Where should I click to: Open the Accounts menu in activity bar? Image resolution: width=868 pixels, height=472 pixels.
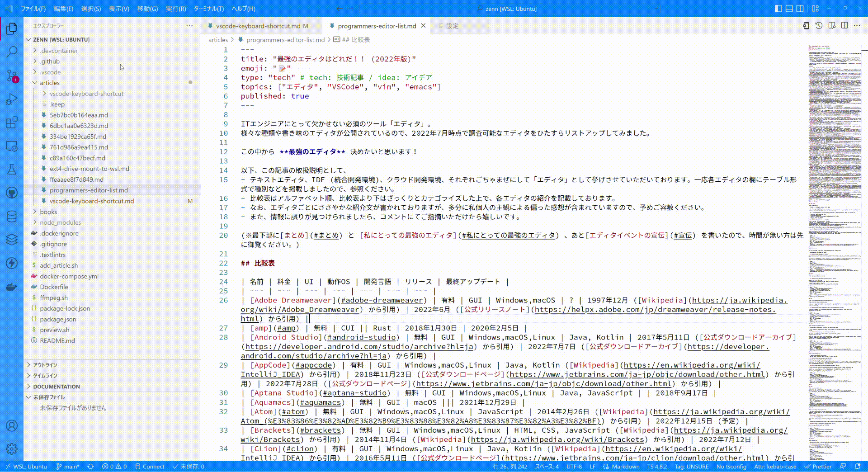tap(12, 425)
